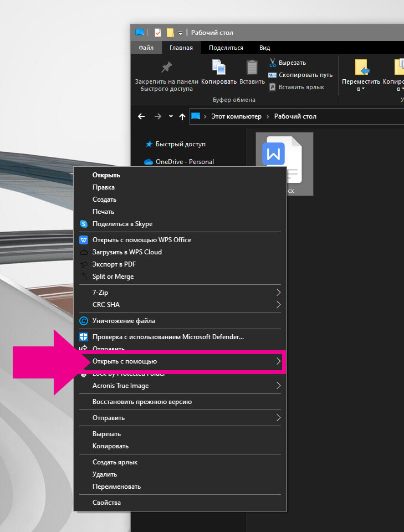Open the customize quick access toolbar dropdown
Viewport: 404px width, 532px height.
point(181,33)
